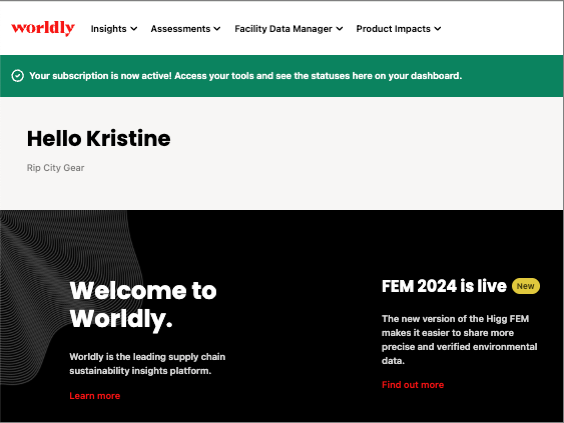Click the chevron next to Insights
The height and width of the screenshot is (423, 564).
click(134, 29)
